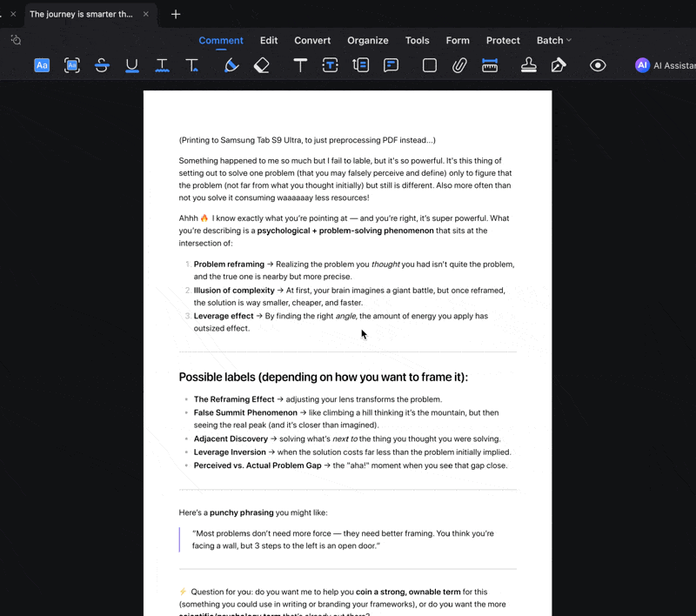Click the search icon below the tab bar
696x616 pixels.
pos(16,40)
